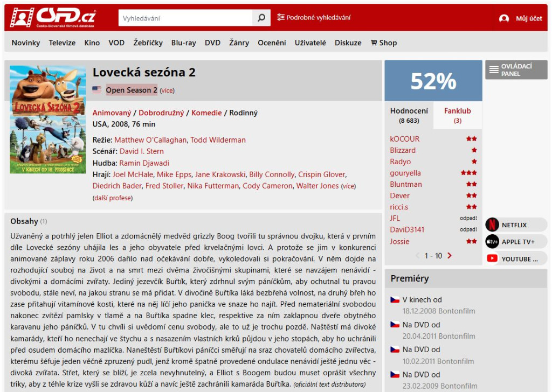Click the 52% rating box
Viewport: 552px width, 392px height.
433,81
